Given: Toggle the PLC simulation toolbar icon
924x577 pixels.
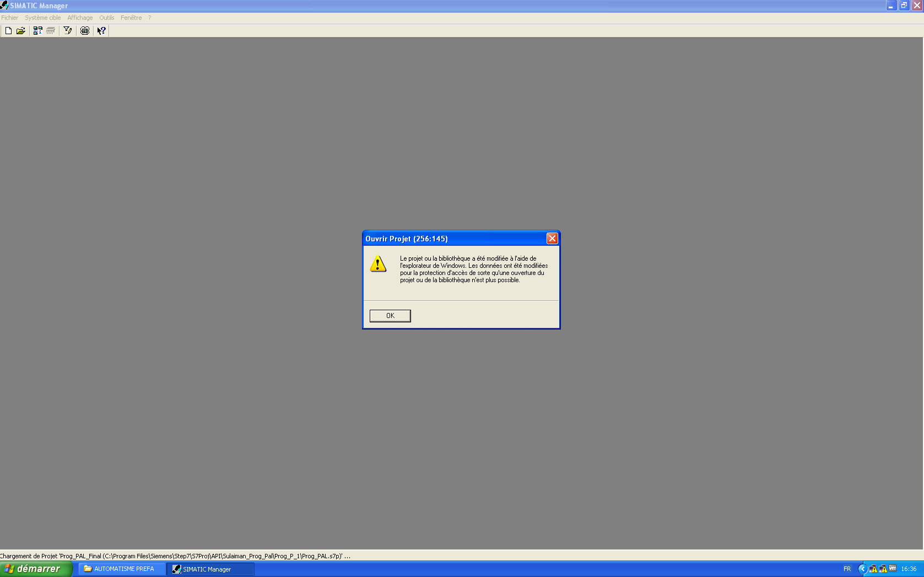Looking at the screenshot, I should [x=85, y=31].
